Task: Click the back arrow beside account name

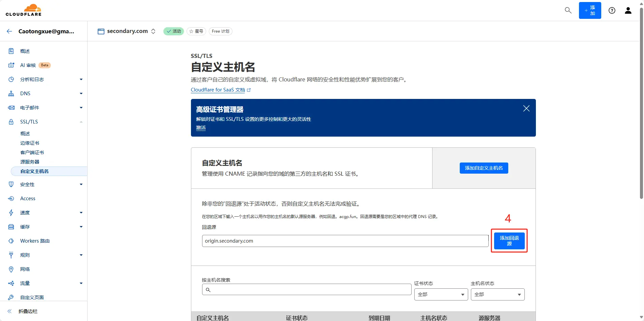Action: point(9,31)
